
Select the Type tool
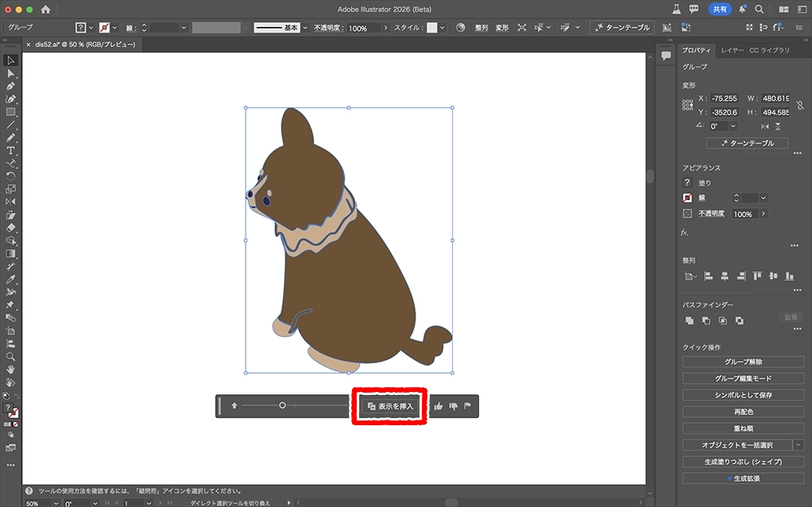coord(11,150)
